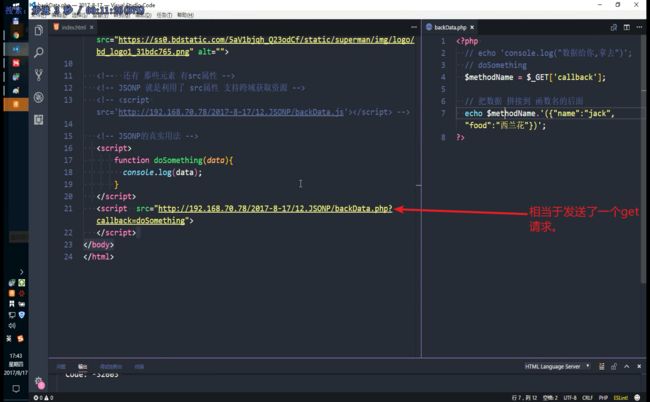Select the Terminal tab in bottom panel
Image resolution: width=650 pixels, height=402 pixels.
[x=139, y=366]
